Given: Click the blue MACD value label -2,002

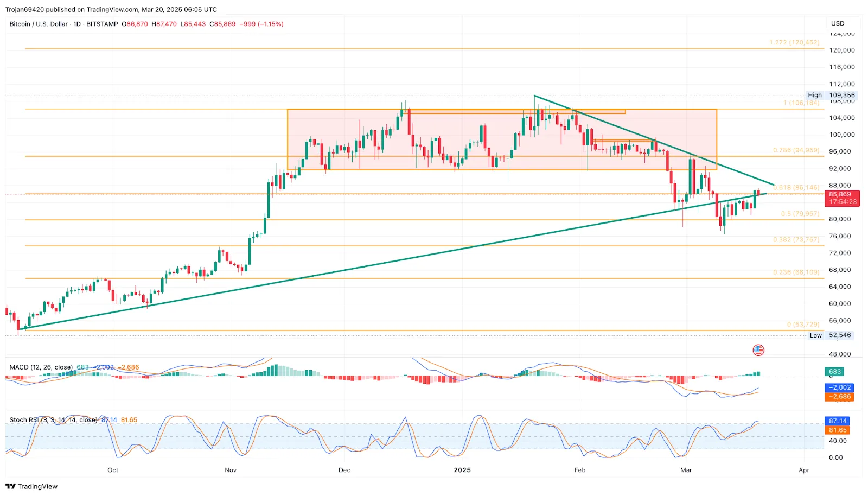Looking at the screenshot, I should [839, 387].
